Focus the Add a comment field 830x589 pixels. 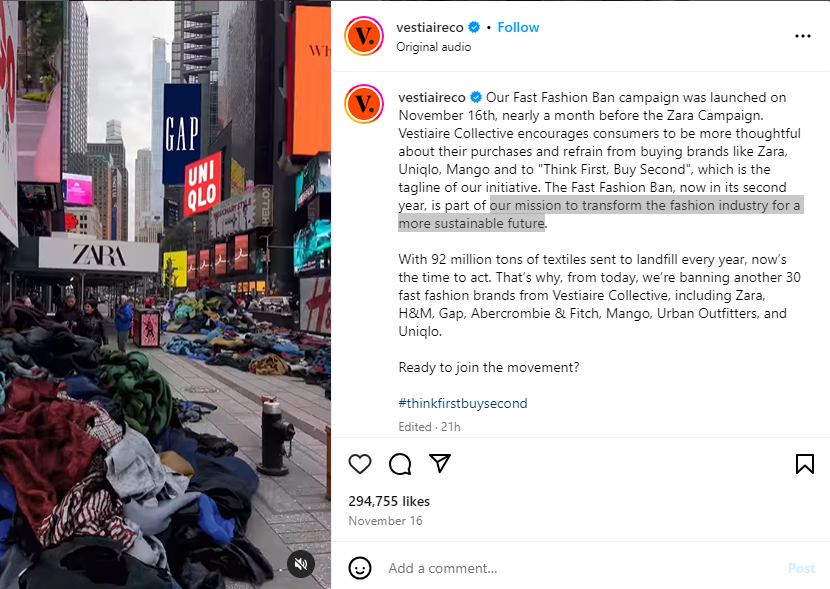(582, 568)
